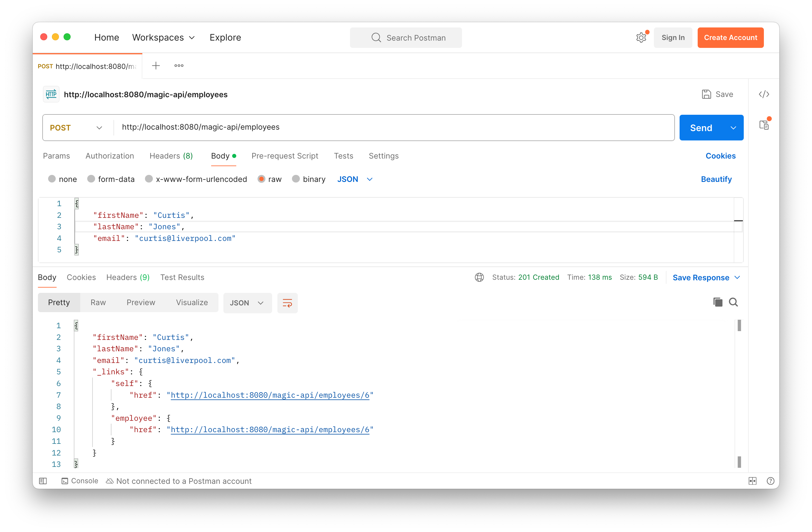Switch to the Raw response view
The height and width of the screenshot is (532, 812).
(x=98, y=302)
